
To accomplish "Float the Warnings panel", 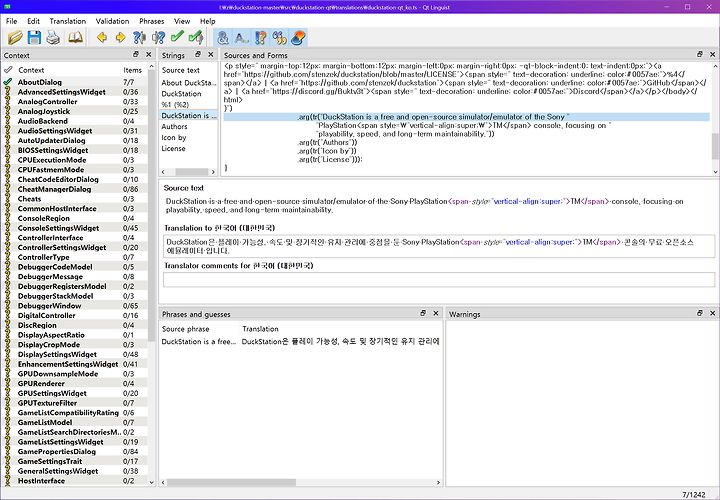I will pos(700,314).
